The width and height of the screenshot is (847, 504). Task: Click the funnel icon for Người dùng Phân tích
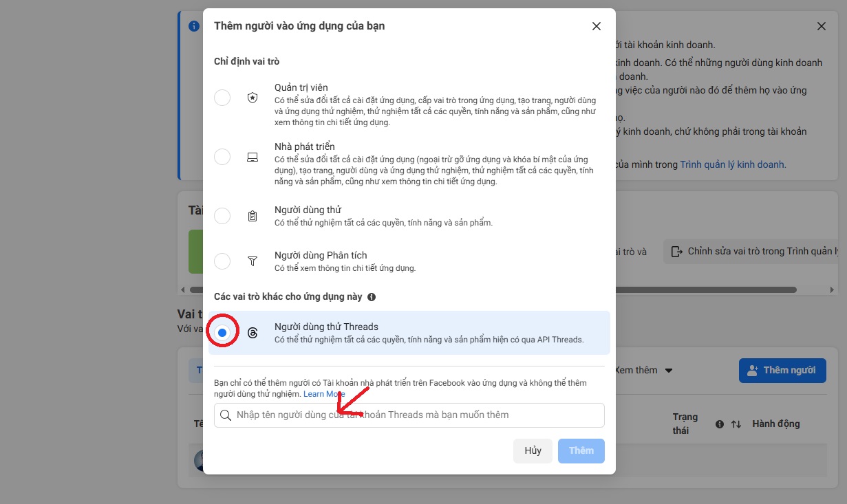point(253,261)
